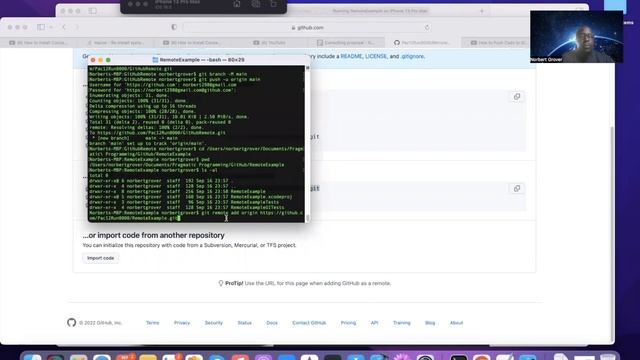This screenshot has width=640, height=360.
Task: Click Xcode's Running RemoteExample status bar
Action: click(380, 11)
